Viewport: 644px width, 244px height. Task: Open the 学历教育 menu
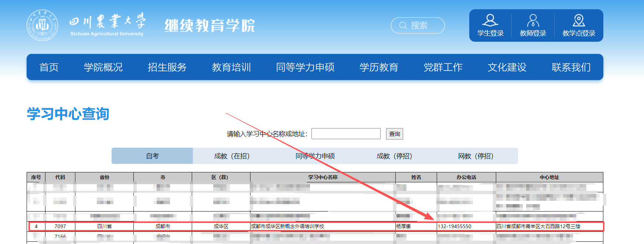point(379,67)
